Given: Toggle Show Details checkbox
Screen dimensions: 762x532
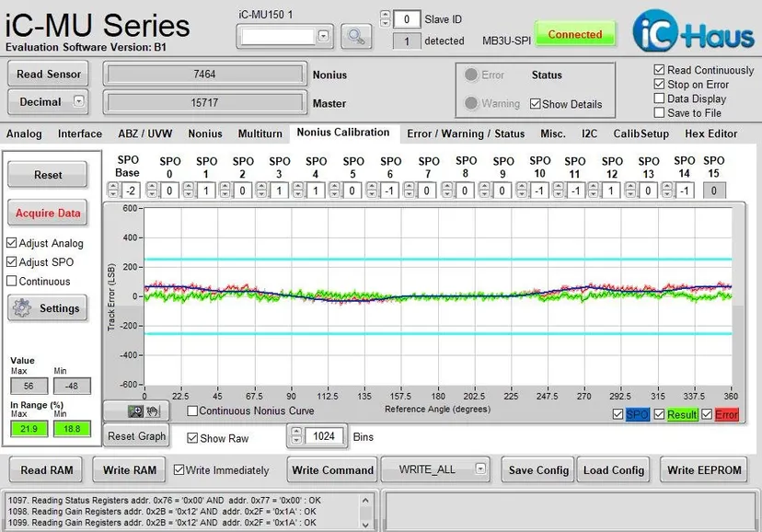Looking at the screenshot, I should [x=535, y=104].
